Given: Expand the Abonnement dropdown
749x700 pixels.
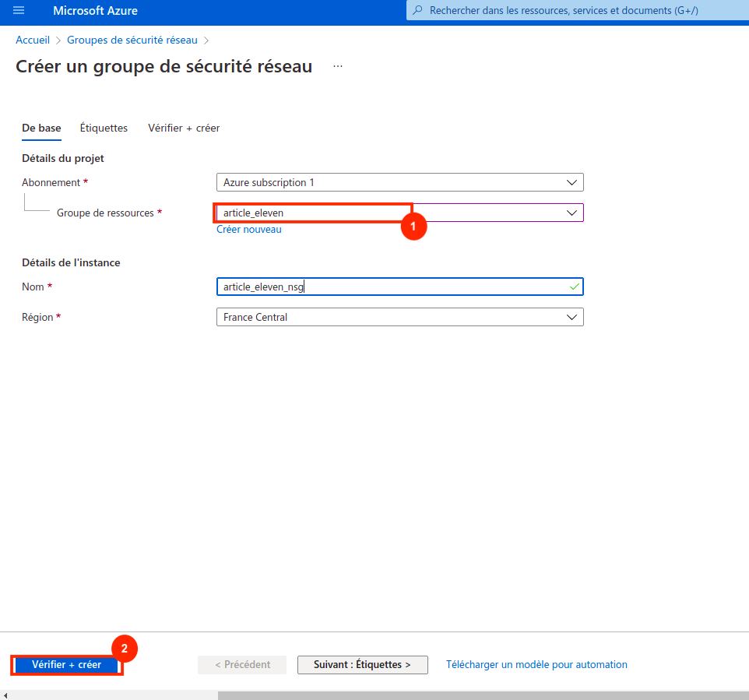Looking at the screenshot, I should point(571,183).
